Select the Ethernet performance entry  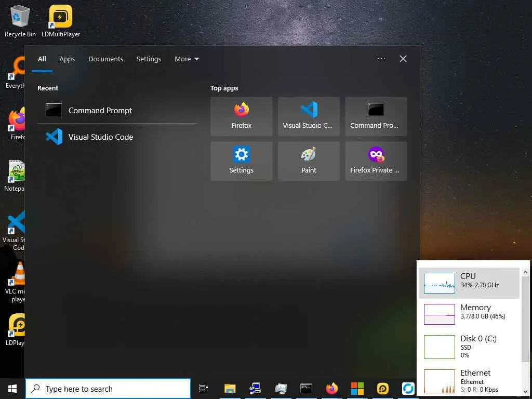click(469, 381)
